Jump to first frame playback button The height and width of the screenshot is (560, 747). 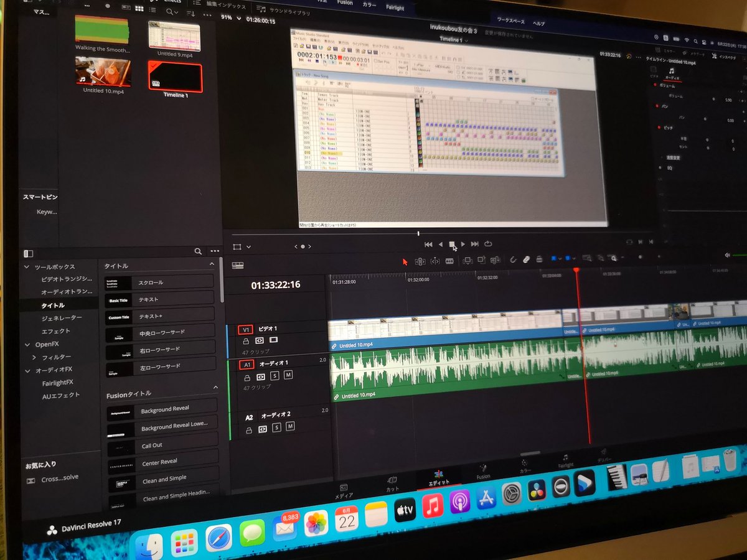(428, 245)
